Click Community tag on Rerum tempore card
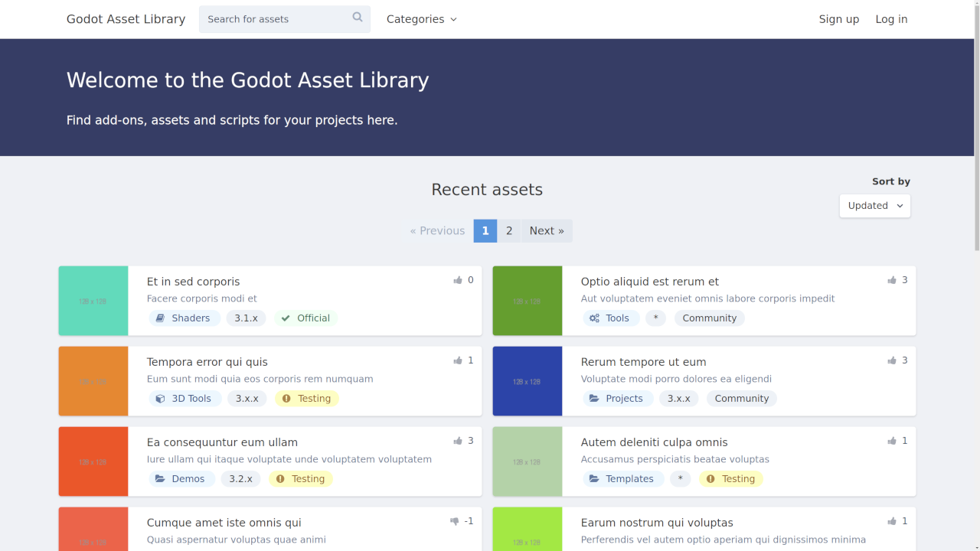 point(742,399)
